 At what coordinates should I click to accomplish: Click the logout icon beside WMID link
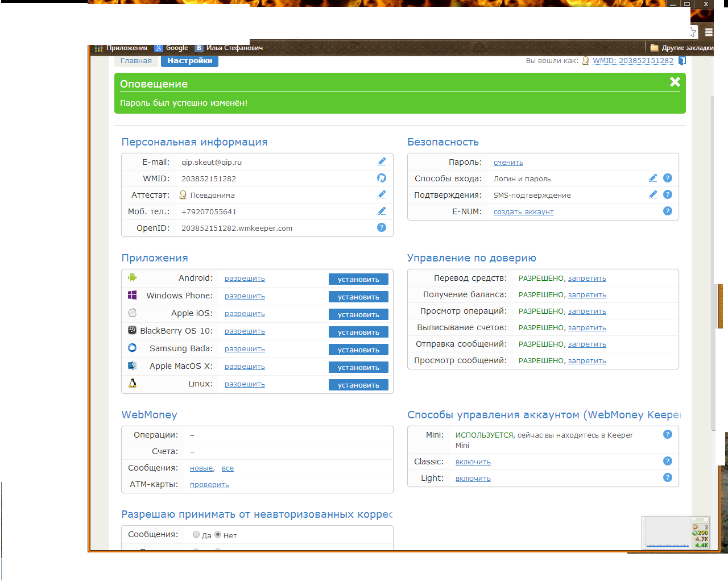coord(682,61)
